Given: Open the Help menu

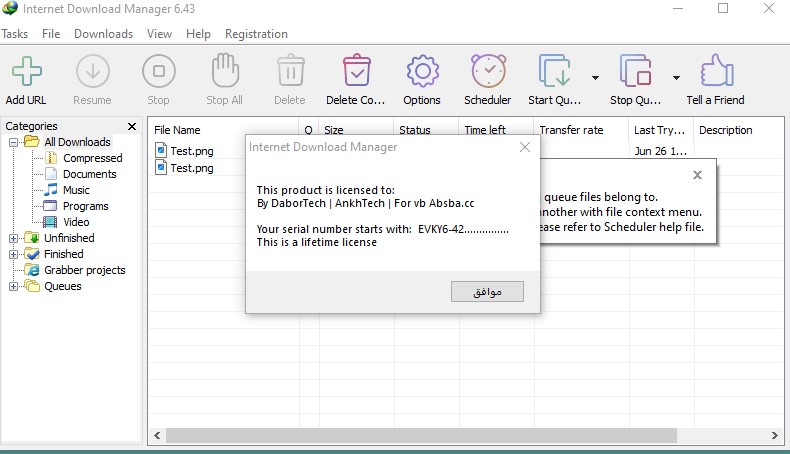Looking at the screenshot, I should coord(198,34).
